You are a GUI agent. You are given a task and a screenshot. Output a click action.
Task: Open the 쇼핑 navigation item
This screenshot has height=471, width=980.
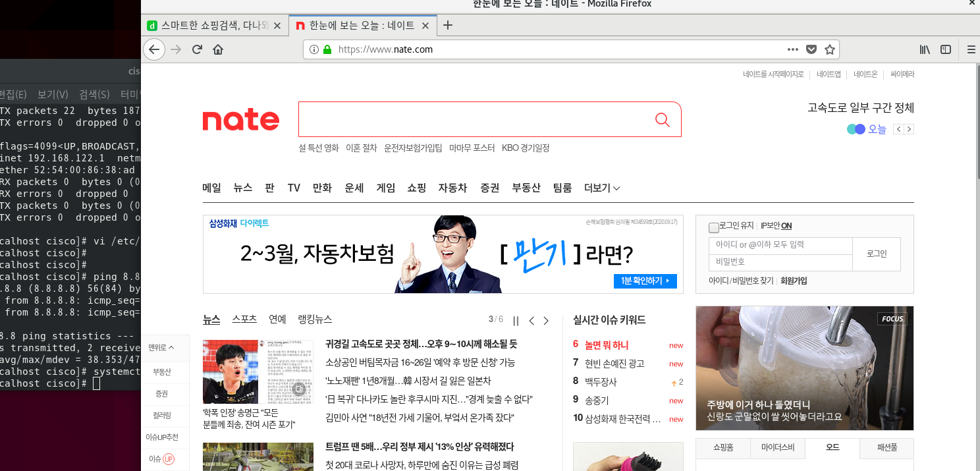(x=417, y=188)
